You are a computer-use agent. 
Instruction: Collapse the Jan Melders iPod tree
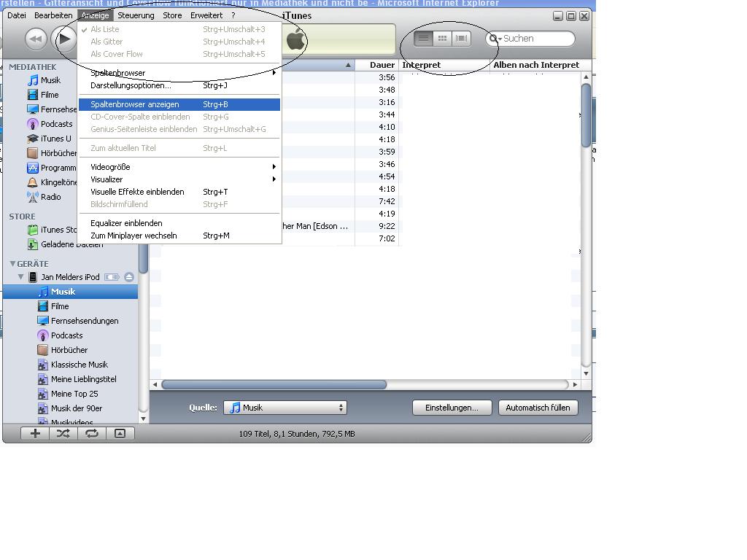click(x=20, y=276)
